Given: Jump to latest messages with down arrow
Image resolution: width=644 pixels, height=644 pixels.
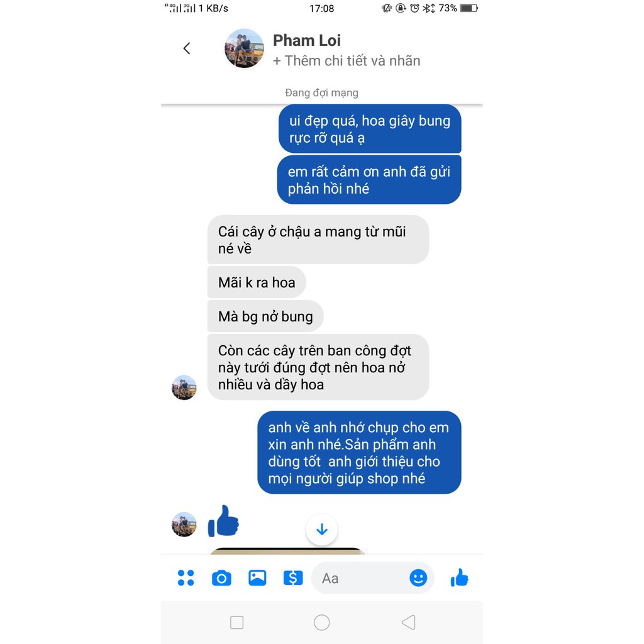Looking at the screenshot, I should tap(322, 530).
